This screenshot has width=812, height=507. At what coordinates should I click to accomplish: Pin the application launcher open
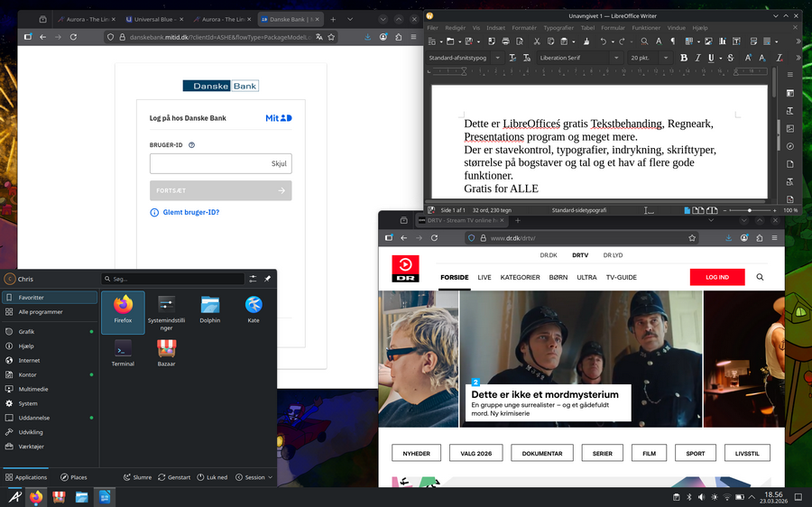pos(267,279)
